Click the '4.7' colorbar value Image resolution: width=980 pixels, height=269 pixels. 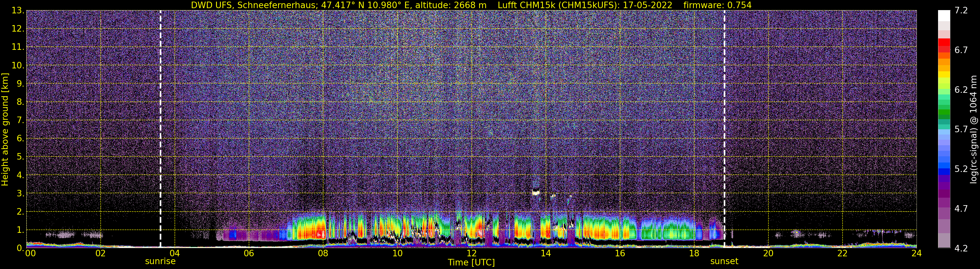click(961, 209)
